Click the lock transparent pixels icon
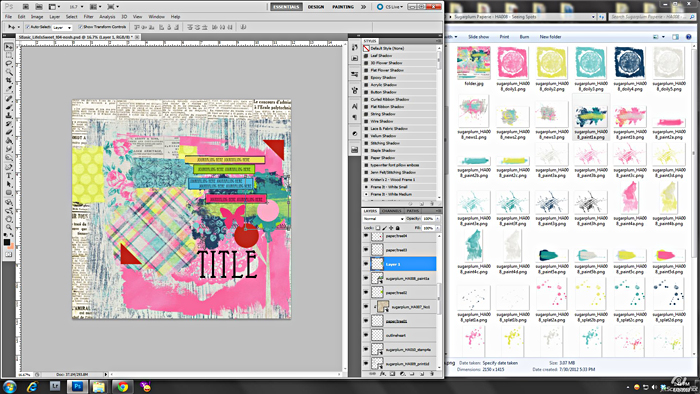700x394 pixels. point(378,228)
